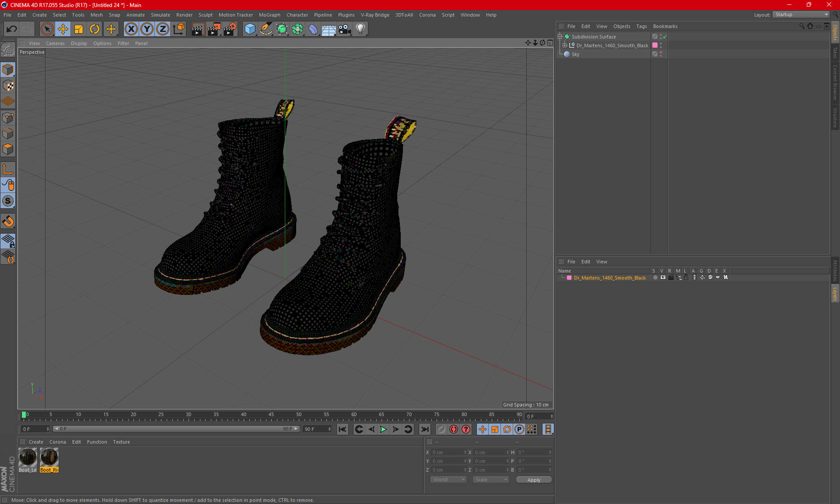840x504 pixels.
Task: Open Edit Render Settings
Action: pyautogui.click(x=230, y=29)
